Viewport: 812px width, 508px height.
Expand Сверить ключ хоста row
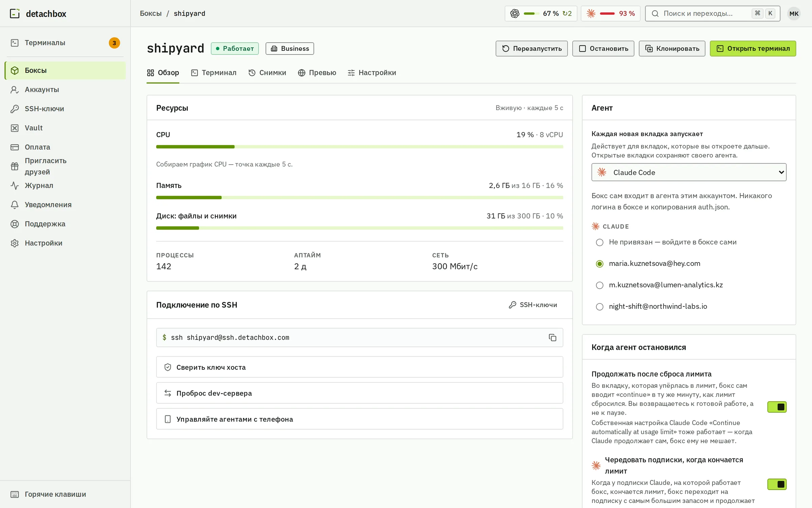[x=360, y=367]
